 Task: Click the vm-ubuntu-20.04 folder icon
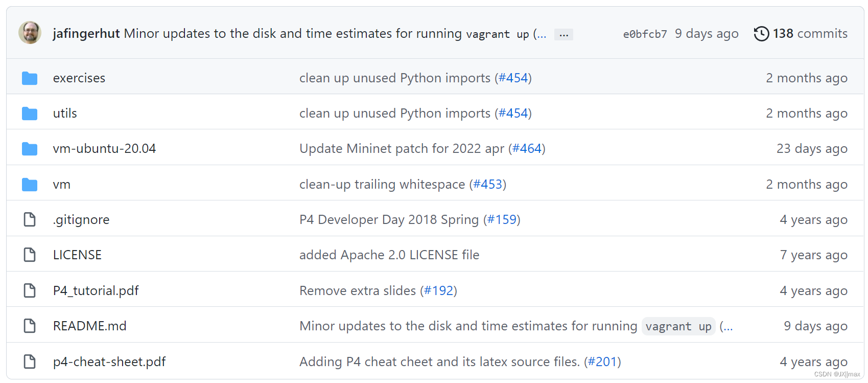(30, 149)
